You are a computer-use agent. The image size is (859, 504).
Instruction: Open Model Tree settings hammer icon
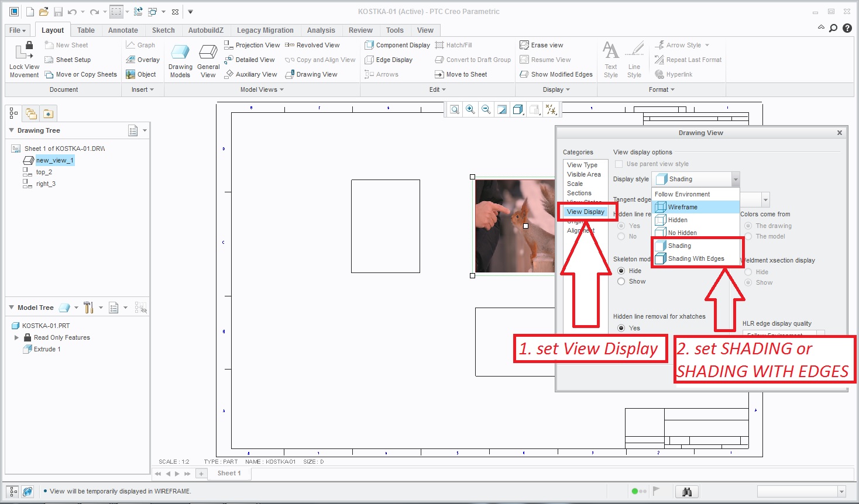coord(88,308)
